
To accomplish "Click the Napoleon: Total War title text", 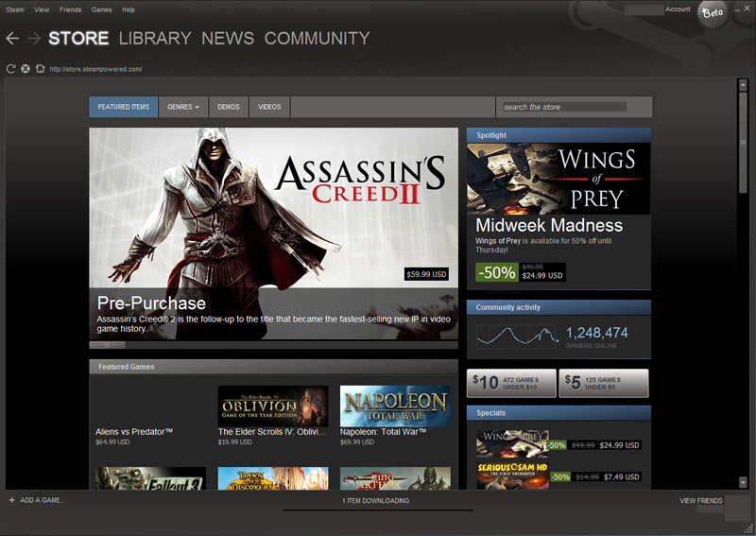I will pos(383,432).
